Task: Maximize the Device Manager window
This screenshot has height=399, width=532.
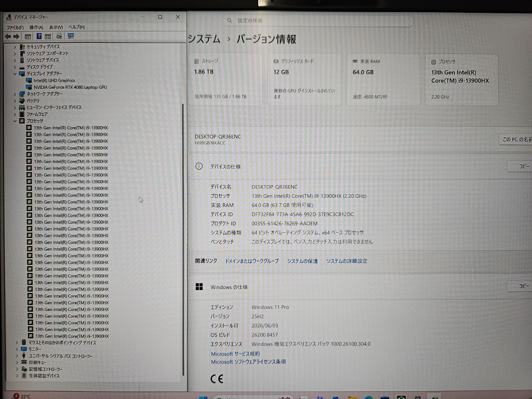Action: coord(160,17)
